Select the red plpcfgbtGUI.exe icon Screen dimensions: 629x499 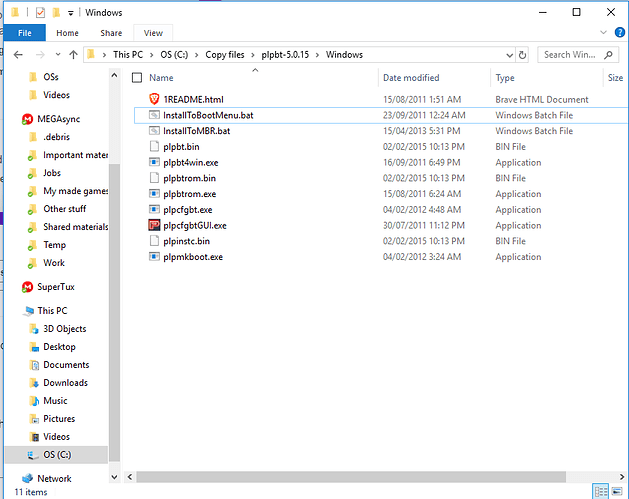(154, 225)
